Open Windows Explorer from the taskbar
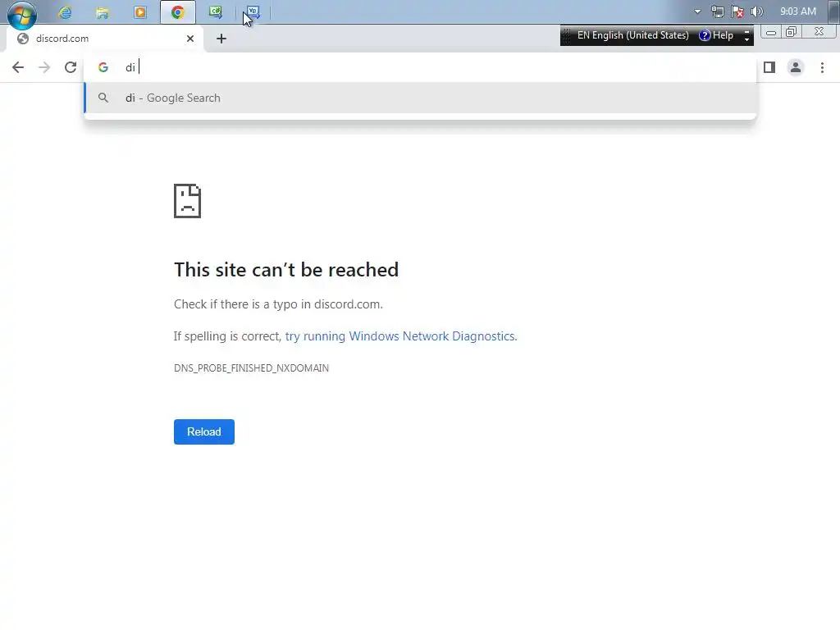 point(103,12)
